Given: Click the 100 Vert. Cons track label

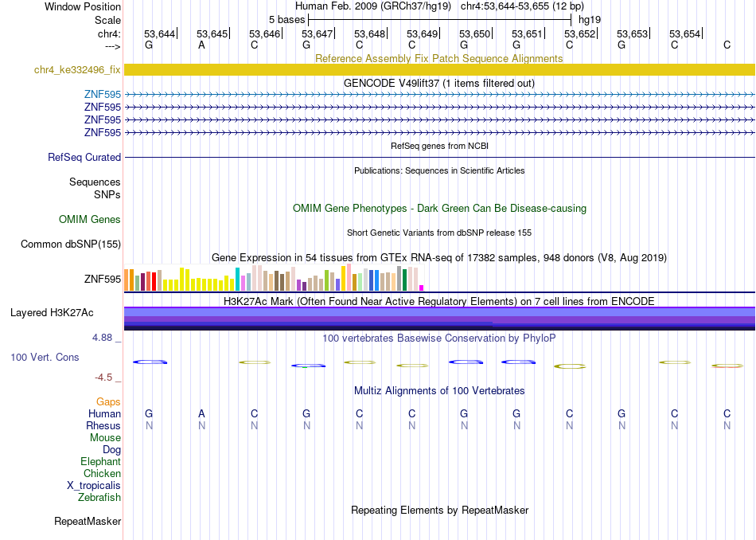Looking at the screenshot, I should [45, 357].
